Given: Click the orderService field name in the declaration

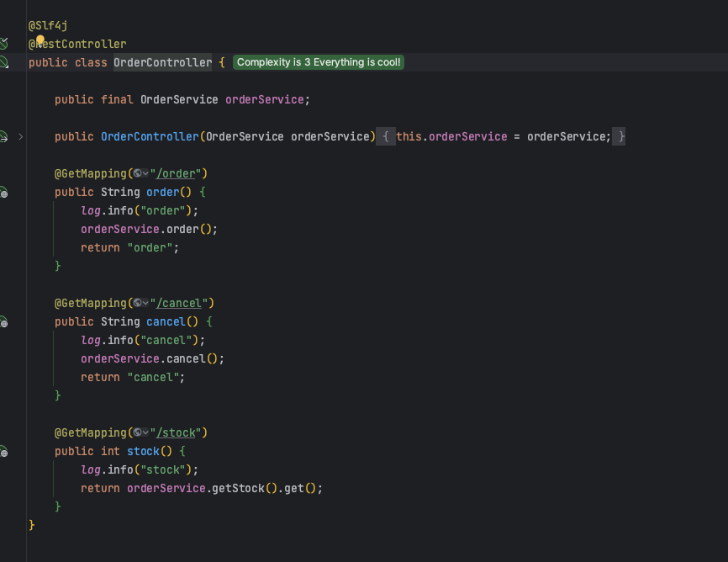Looking at the screenshot, I should pyautogui.click(x=265, y=99).
